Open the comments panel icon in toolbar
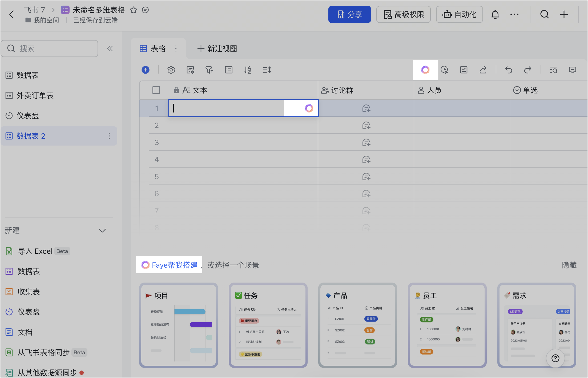The height and width of the screenshot is (378, 588). 572,70
